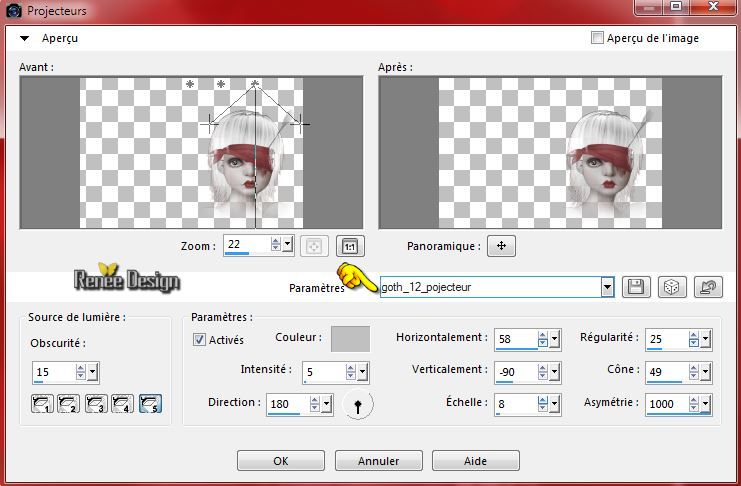741x486 pixels.
Task: Click the Aide button
Action: [476, 460]
